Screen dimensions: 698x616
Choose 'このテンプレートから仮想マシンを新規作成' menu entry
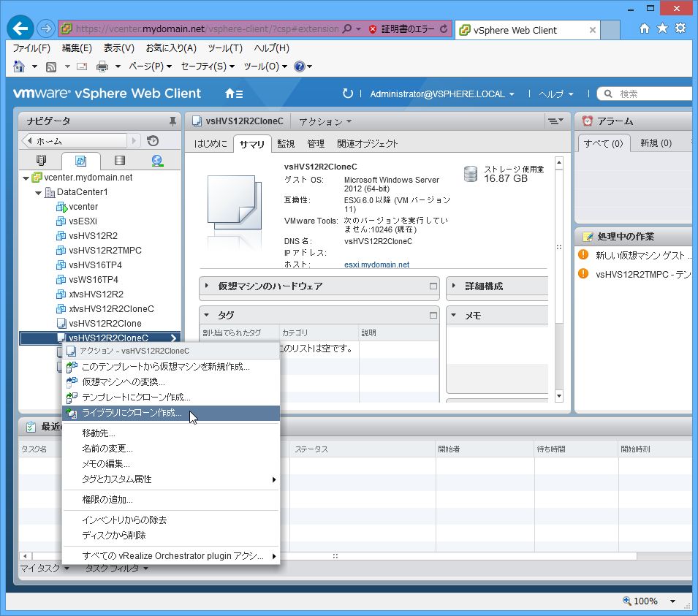point(171,367)
